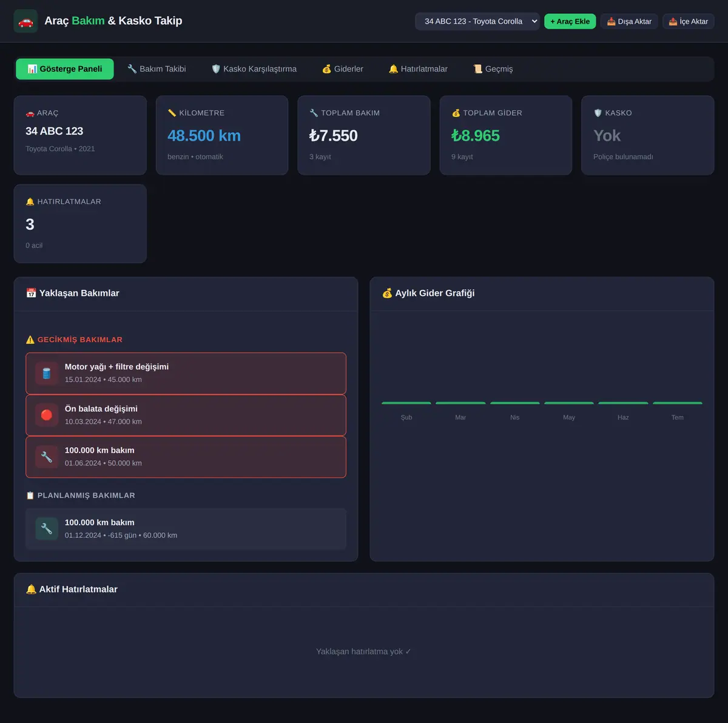Click the bell icon beside Aktif Hatırlatmalar
Image resolution: width=728 pixels, height=723 pixels.
tap(32, 590)
